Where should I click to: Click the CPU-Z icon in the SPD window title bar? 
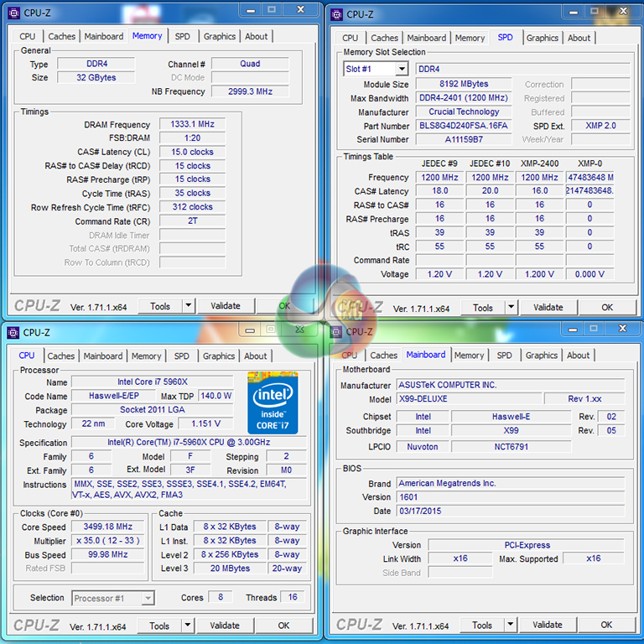pos(336,13)
